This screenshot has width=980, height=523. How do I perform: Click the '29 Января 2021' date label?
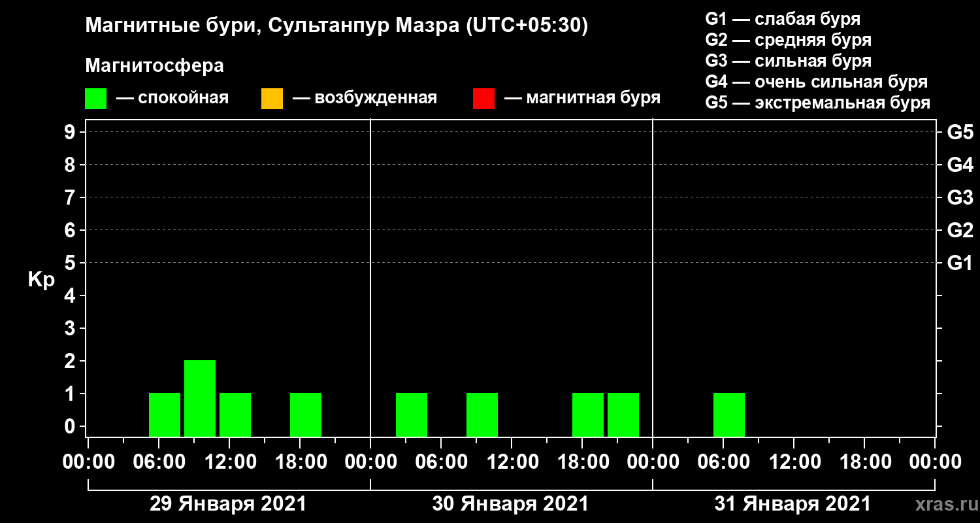228,504
